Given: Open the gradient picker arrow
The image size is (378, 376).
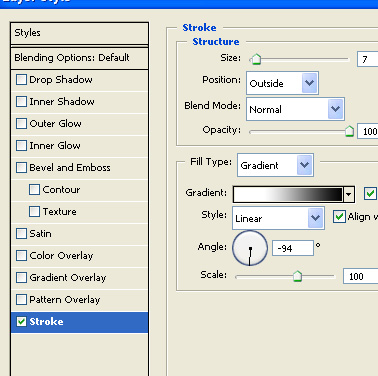Looking at the screenshot, I should (x=349, y=194).
